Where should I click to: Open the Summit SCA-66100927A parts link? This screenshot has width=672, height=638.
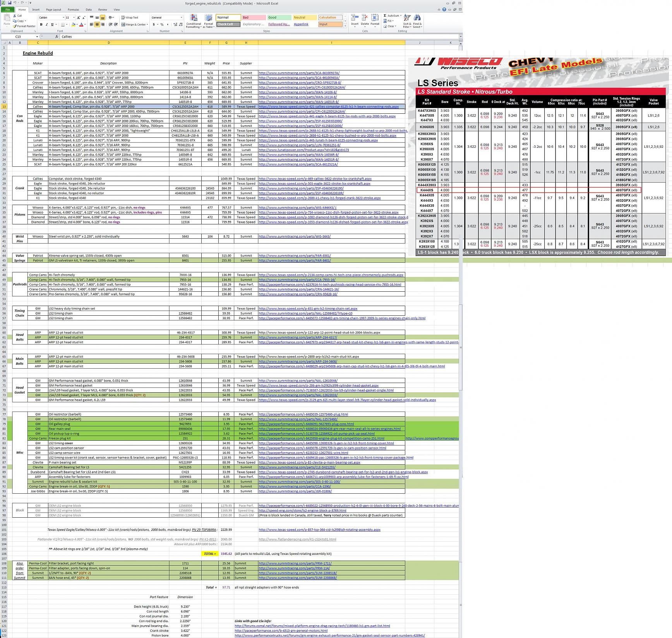click(x=299, y=73)
